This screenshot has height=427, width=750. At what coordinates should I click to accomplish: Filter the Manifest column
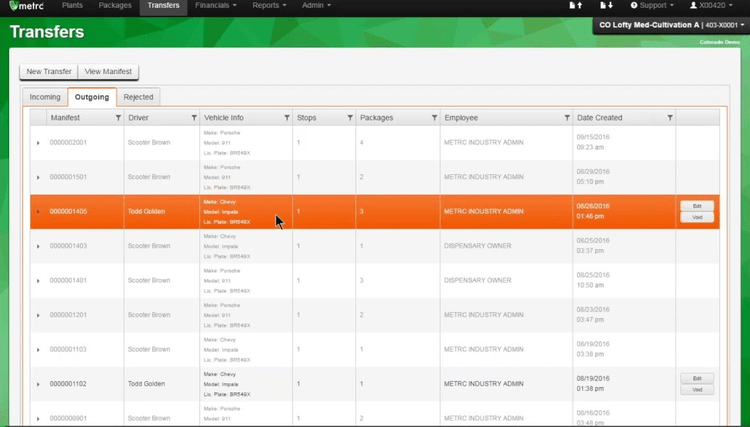(x=118, y=118)
